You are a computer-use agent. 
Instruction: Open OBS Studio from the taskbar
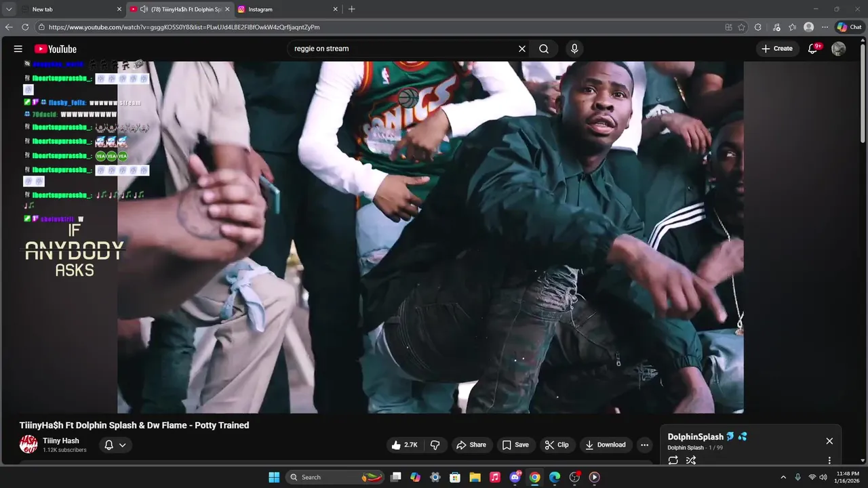point(574,477)
